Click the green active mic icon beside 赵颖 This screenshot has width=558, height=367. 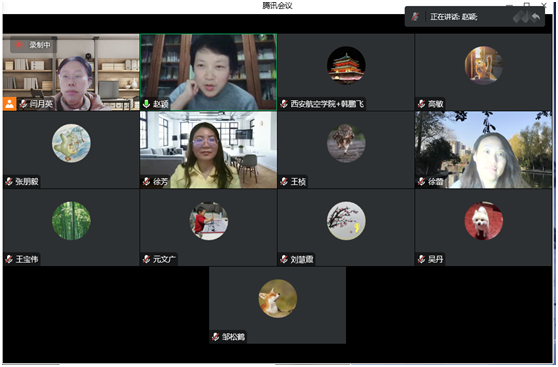146,104
